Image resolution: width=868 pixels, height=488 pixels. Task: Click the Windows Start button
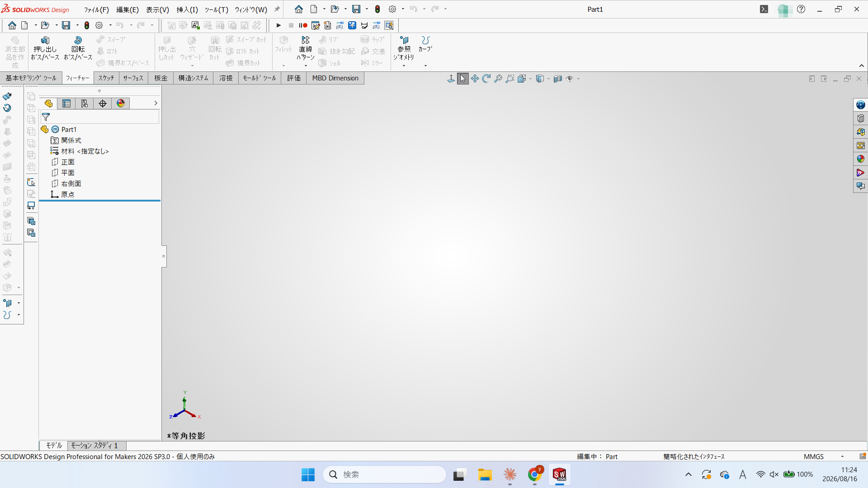(308, 474)
